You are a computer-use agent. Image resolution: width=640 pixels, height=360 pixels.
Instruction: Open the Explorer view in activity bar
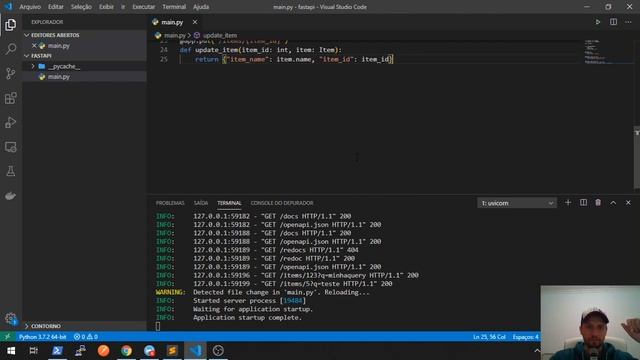click(11, 25)
